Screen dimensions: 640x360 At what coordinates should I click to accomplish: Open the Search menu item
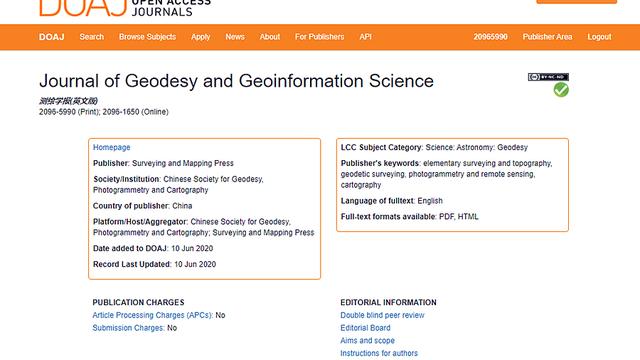[92, 37]
